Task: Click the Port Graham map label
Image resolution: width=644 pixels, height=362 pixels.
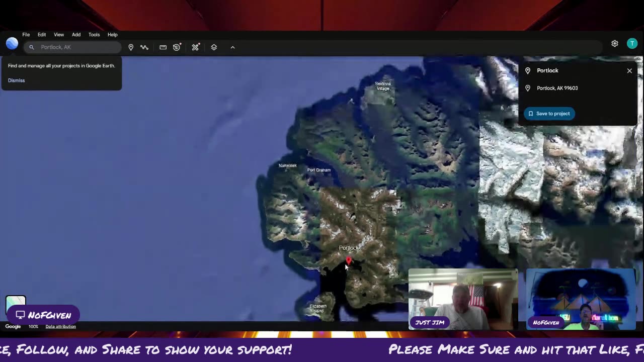Action: (x=319, y=170)
